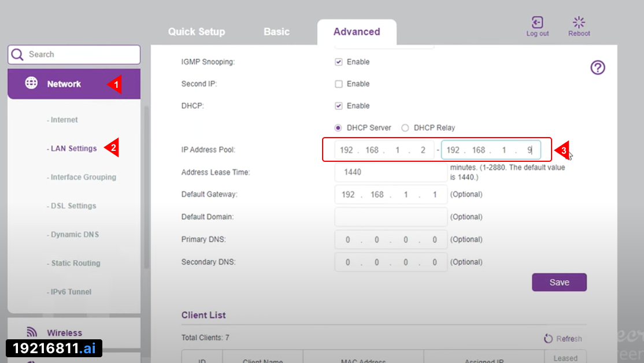
Task: Select the DHCP Server radio button
Action: 338,128
